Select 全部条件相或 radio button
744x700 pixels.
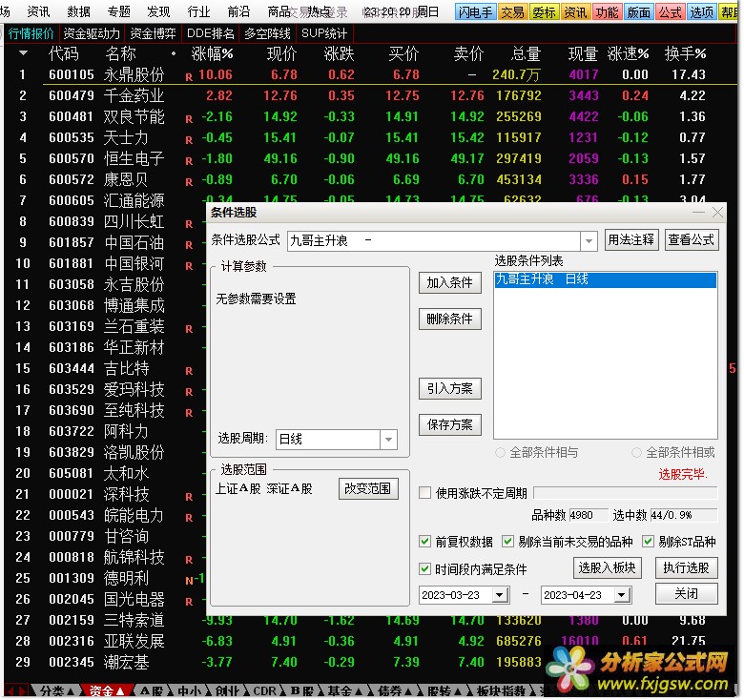[636, 452]
